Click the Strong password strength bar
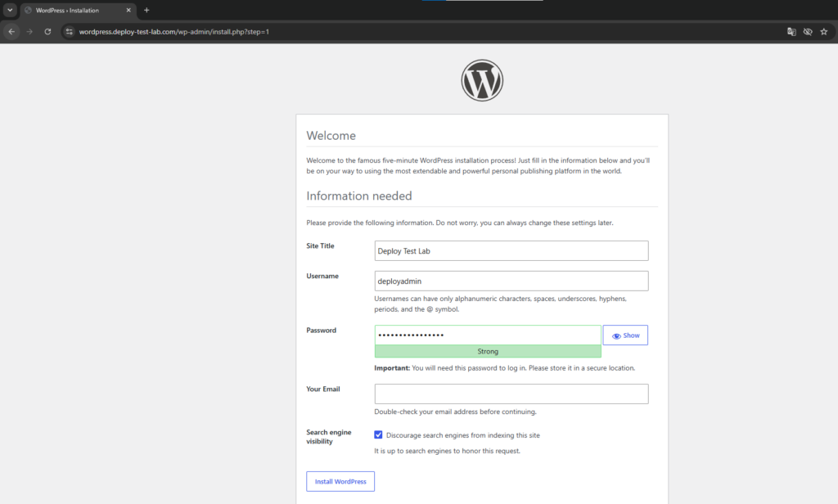This screenshot has width=838, height=504. point(488,351)
